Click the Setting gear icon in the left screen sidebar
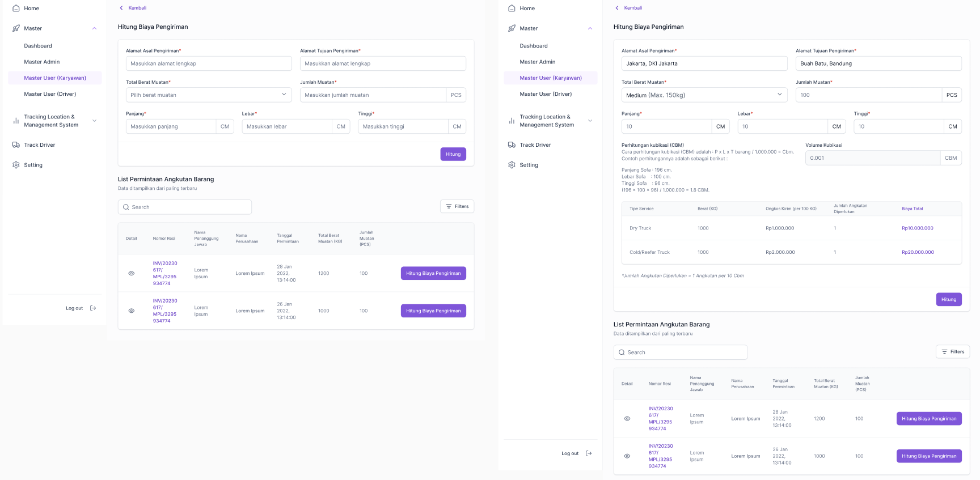This screenshot has width=980, height=480. (16, 165)
